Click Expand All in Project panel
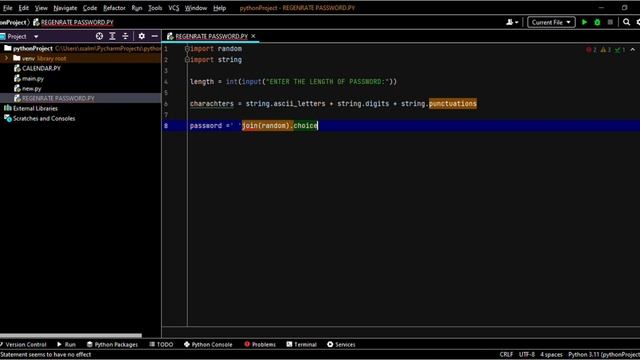 (x=112, y=36)
